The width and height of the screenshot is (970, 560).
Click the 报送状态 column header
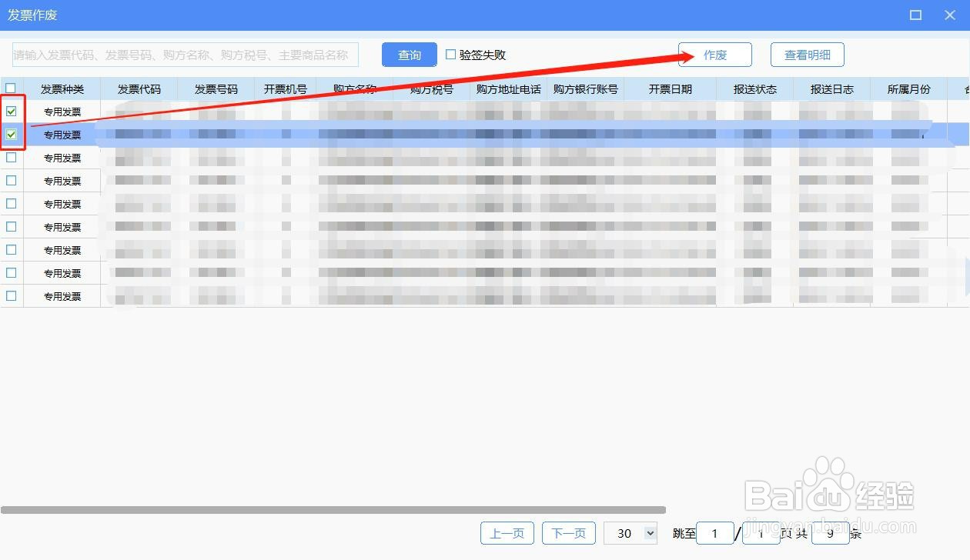click(x=754, y=88)
